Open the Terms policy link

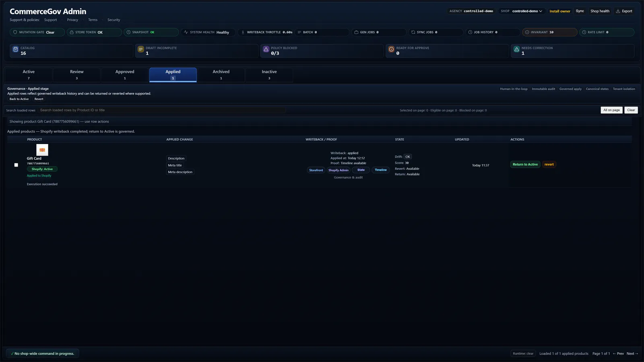click(x=93, y=20)
